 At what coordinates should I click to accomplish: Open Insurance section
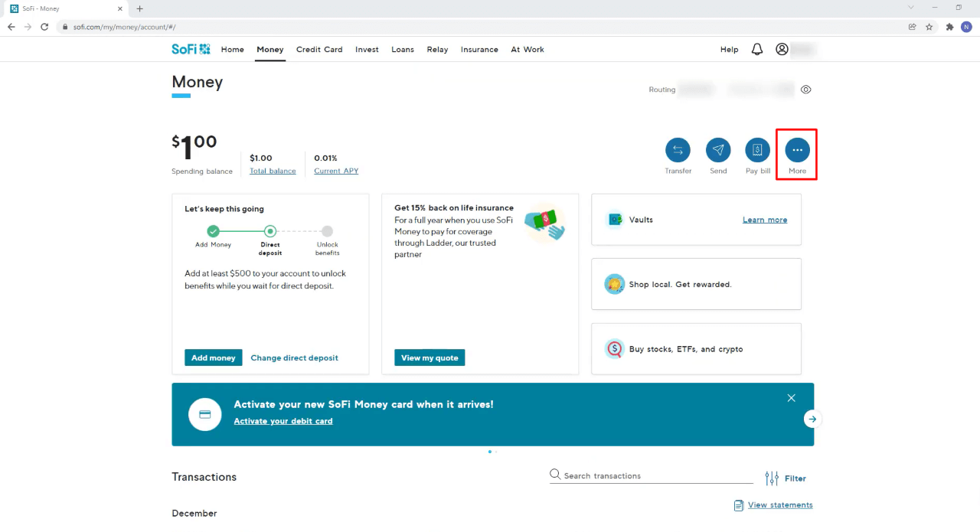click(479, 49)
